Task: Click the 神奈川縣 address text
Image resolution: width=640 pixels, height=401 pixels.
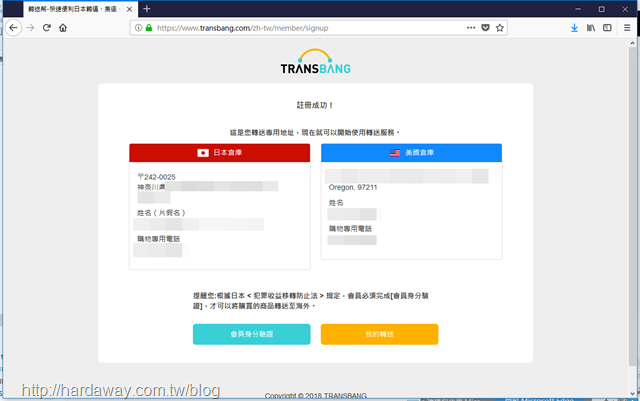Action: (151, 187)
